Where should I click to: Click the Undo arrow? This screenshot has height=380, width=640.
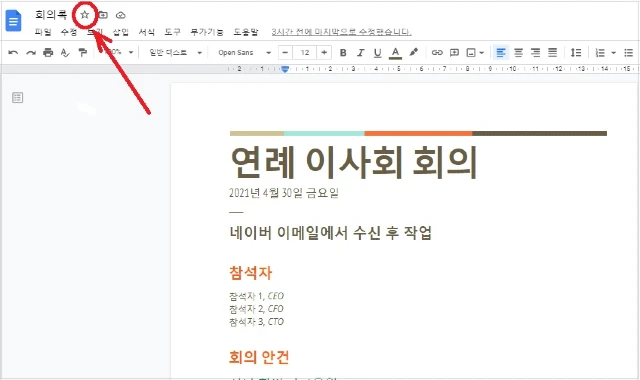(x=13, y=53)
